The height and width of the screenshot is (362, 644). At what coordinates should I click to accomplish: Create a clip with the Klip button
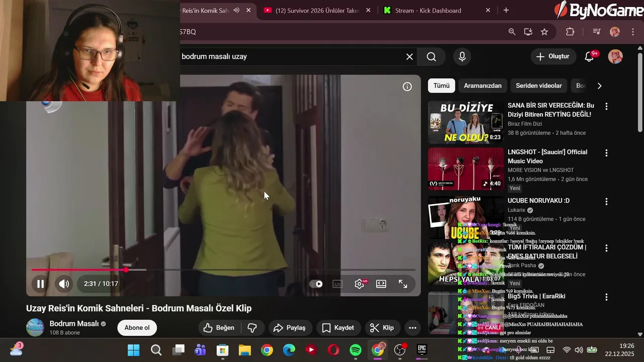coord(382,328)
